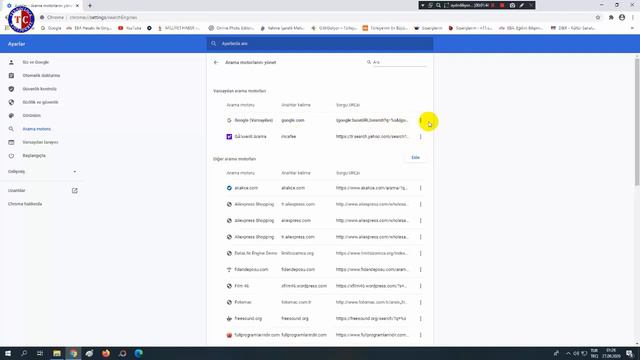640x360 pixels.
Task: Select the akakce.com search engine name
Action: coord(246,188)
